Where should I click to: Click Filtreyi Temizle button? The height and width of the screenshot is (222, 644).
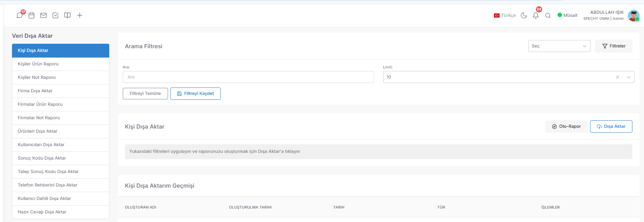(x=145, y=93)
